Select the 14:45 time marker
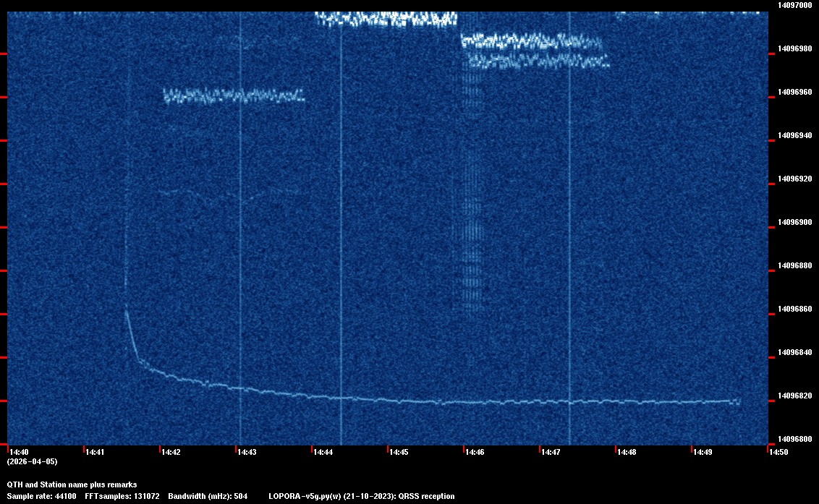 coord(399,452)
